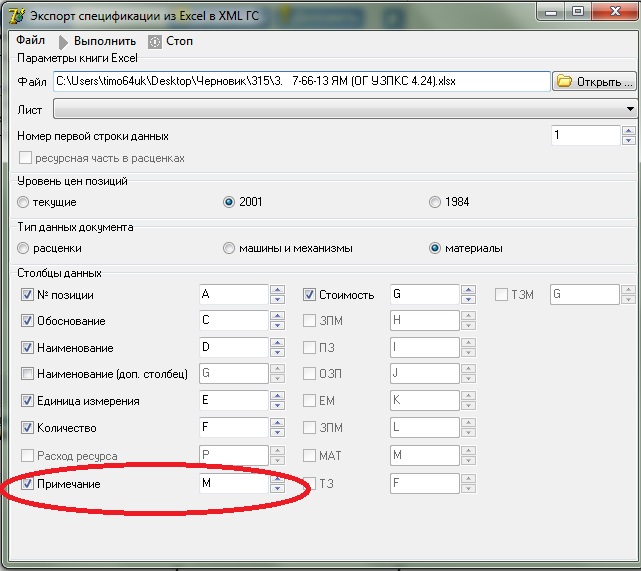Step down Примечание column letter
The height and width of the screenshot is (571, 641).
277,488
